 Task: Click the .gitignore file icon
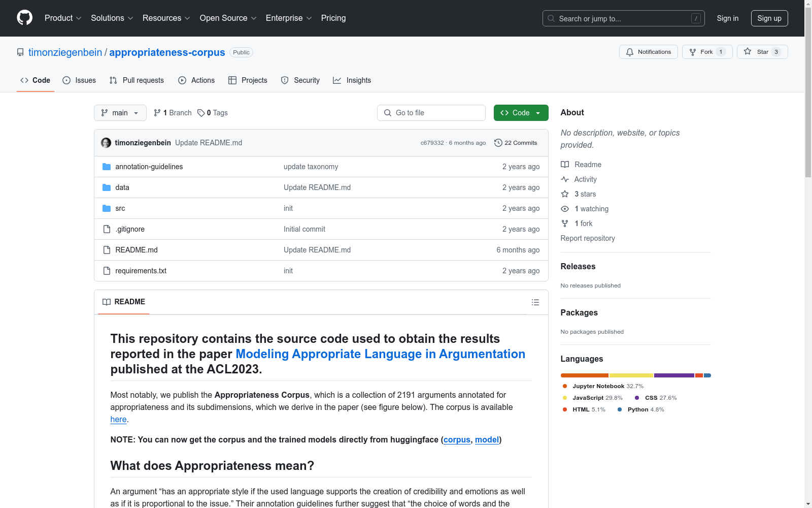tap(107, 229)
